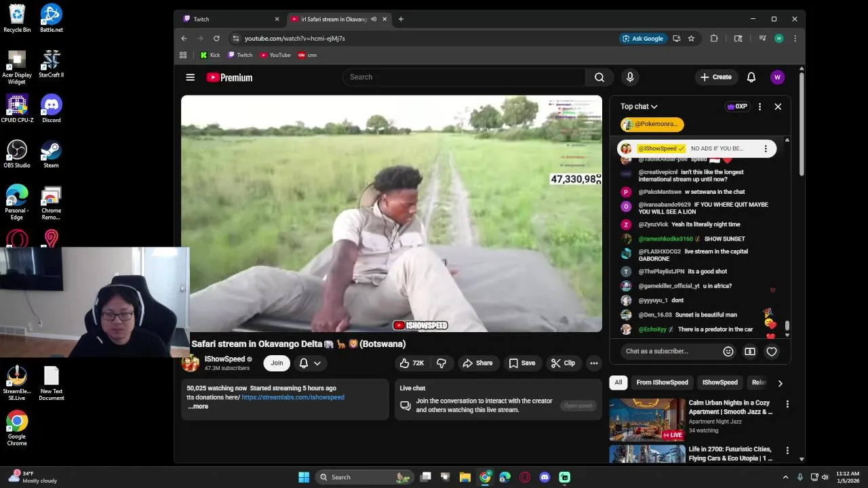Show more filter chips with right arrow
Viewport: 868px width, 488px height.
[x=780, y=383]
